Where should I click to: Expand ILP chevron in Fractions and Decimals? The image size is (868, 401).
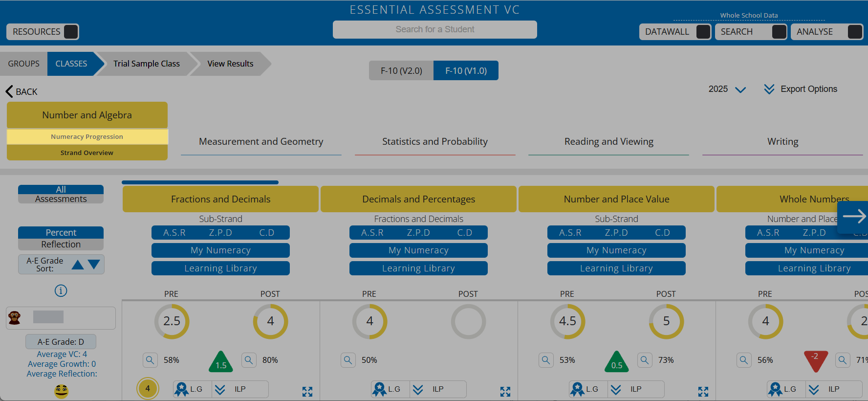click(220, 389)
